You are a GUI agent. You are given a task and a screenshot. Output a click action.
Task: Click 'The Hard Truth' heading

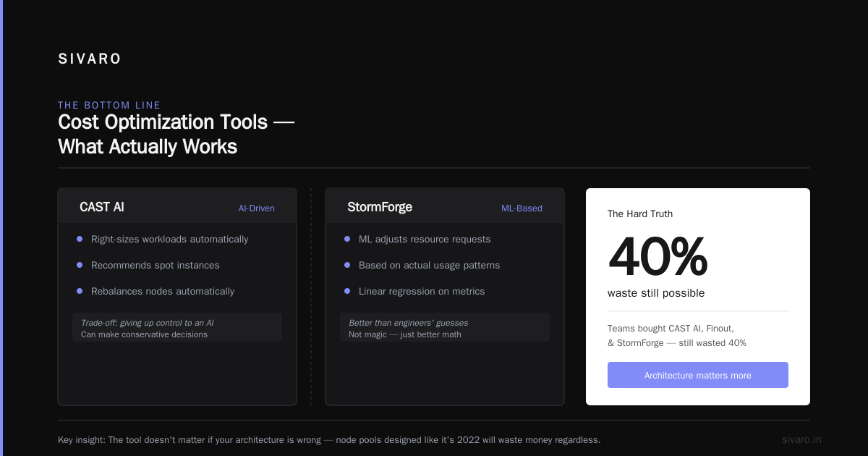click(640, 214)
